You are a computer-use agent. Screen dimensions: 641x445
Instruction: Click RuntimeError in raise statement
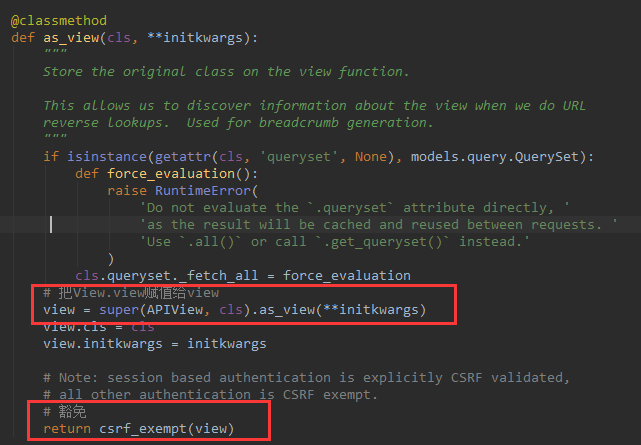(203, 191)
